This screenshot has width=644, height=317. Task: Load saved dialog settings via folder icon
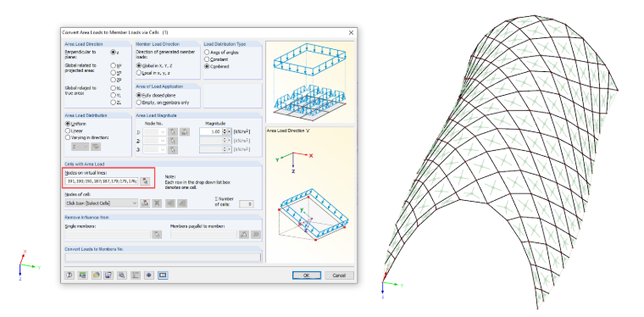pos(96,275)
